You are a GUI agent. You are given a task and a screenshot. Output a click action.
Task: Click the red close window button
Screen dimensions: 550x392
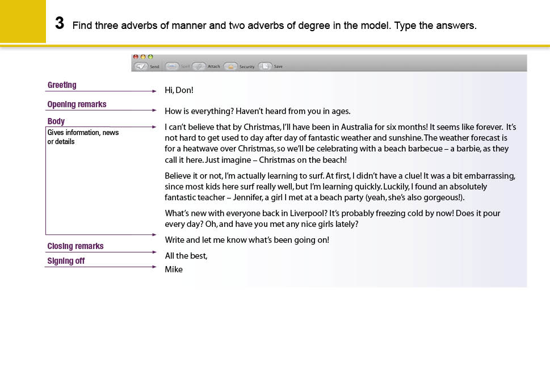coord(136,57)
